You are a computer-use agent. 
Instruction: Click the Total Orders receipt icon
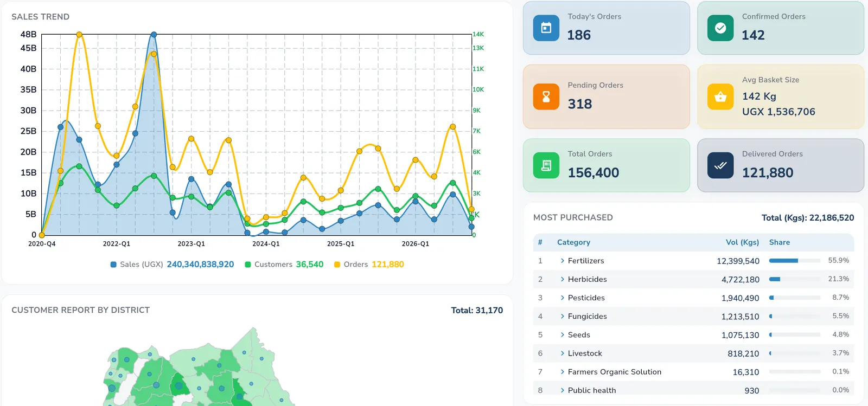[x=546, y=165]
